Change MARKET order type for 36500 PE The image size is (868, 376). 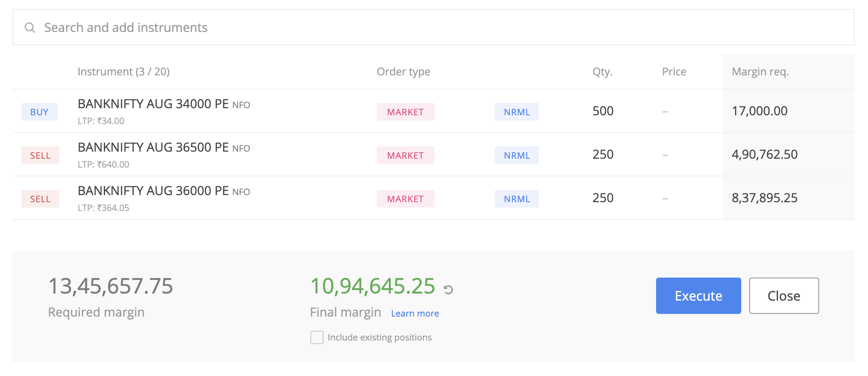coord(405,155)
